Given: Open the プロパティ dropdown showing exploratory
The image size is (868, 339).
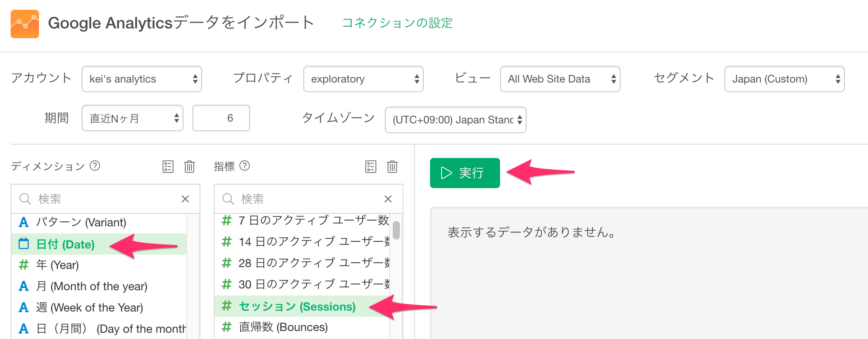Looking at the screenshot, I should pyautogui.click(x=364, y=79).
